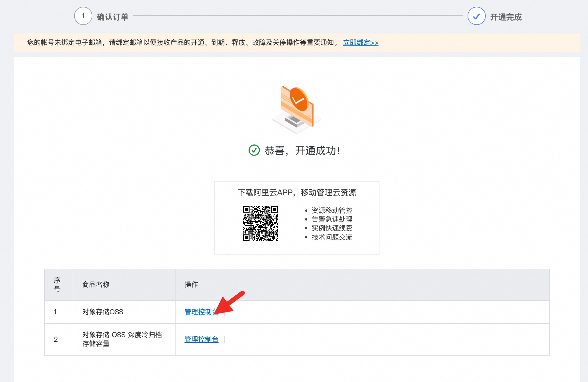Open 管理控制台 for 深度冷归档 storage row
Image resolution: width=588 pixels, height=382 pixels.
201,339
